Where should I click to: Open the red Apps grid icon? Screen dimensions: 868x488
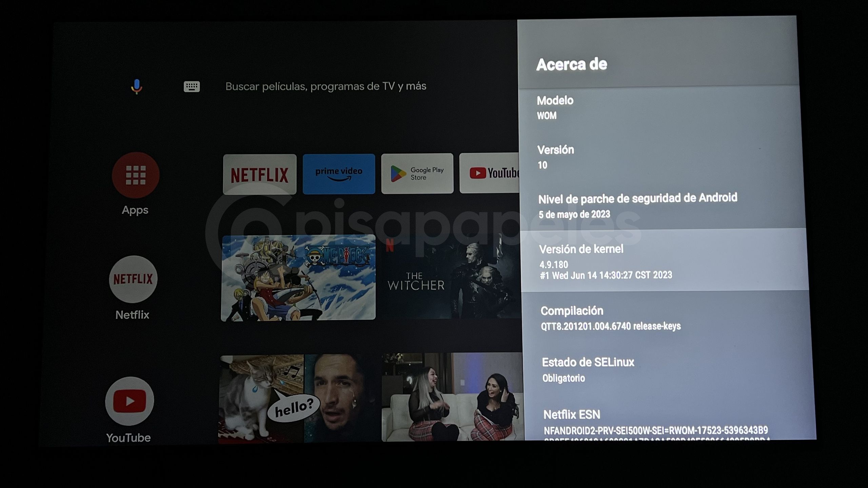point(136,175)
